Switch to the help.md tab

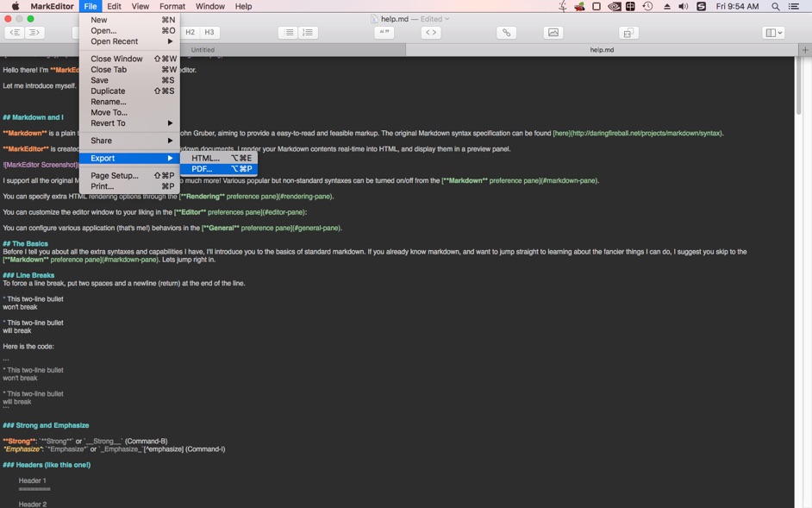601,50
